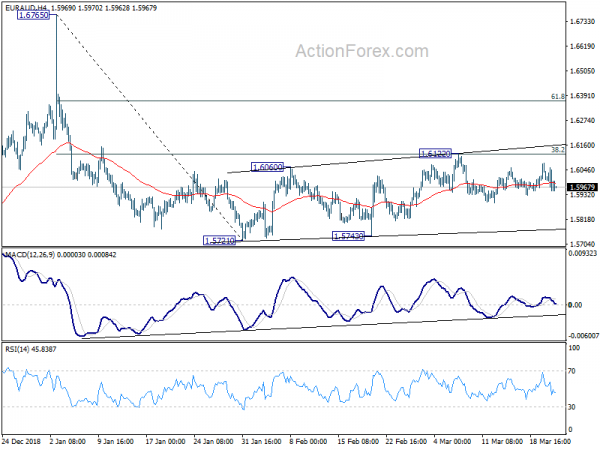Screen dimensions: 600x450
Task: Click the 11 Mar 08:00 date label
Action: pos(502,441)
